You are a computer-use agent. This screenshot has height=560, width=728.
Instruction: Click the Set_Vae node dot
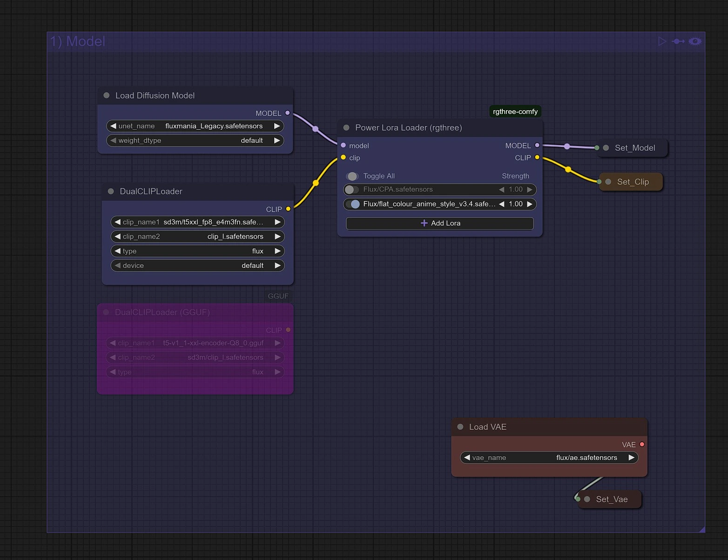tap(587, 499)
